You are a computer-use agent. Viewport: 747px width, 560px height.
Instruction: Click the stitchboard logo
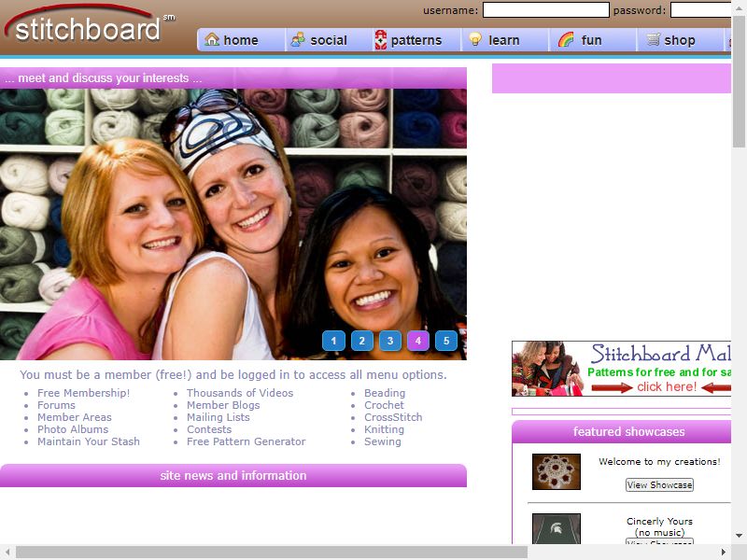89,26
